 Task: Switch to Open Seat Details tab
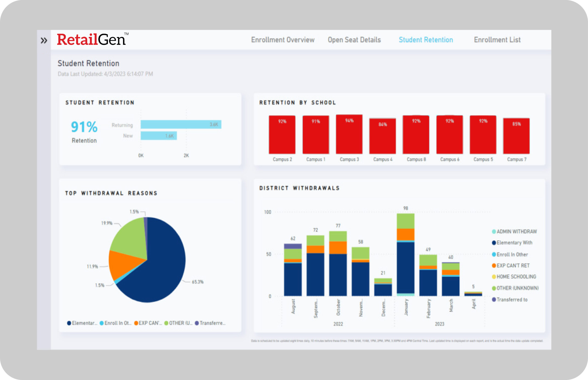[x=354, y=40]
